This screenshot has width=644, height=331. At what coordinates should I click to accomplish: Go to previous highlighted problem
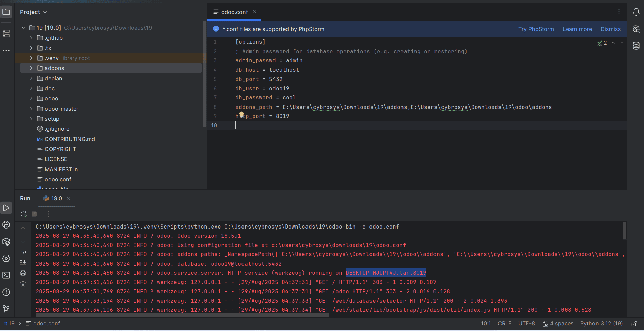[x=613, y=43]
